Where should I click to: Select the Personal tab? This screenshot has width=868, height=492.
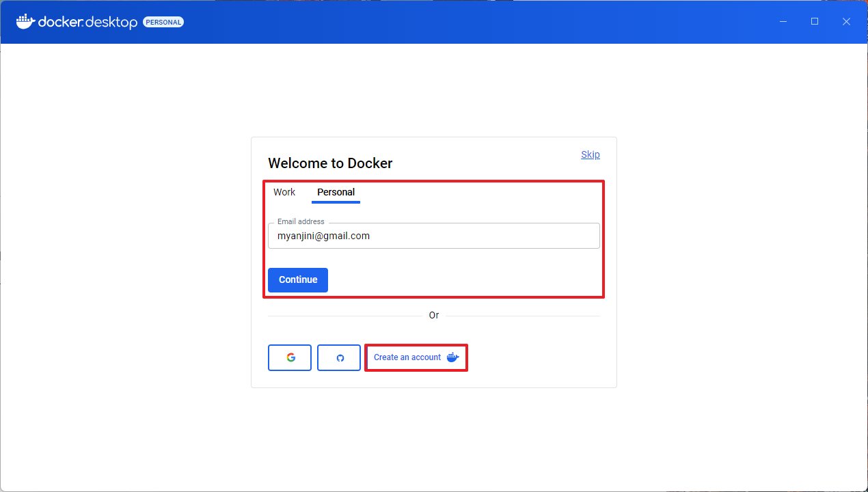click(x=336, y=192)
